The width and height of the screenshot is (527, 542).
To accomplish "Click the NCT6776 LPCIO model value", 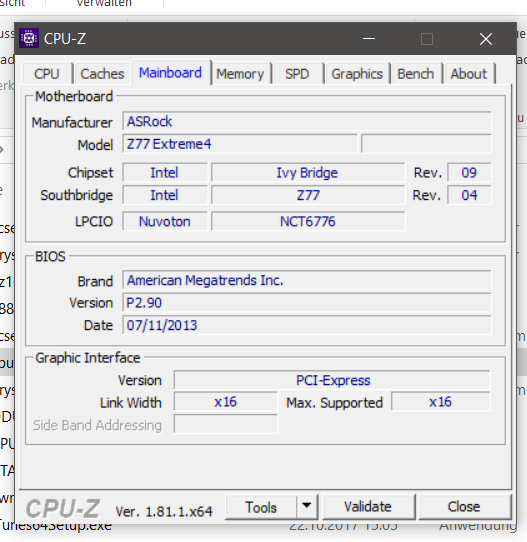I will [308, 221].
